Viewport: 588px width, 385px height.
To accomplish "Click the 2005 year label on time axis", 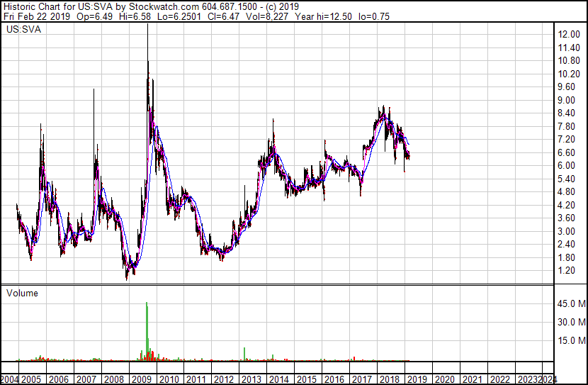I will point(30,379).
